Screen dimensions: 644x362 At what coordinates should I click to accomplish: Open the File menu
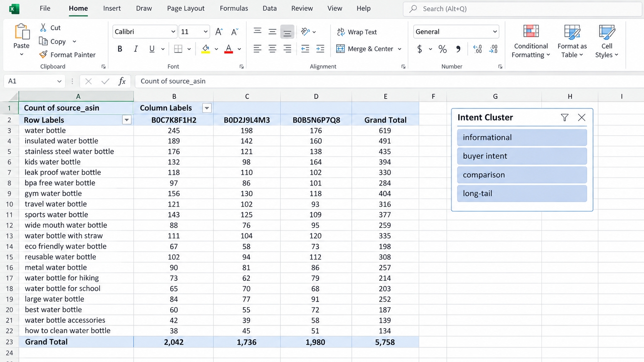pos(45,8)
